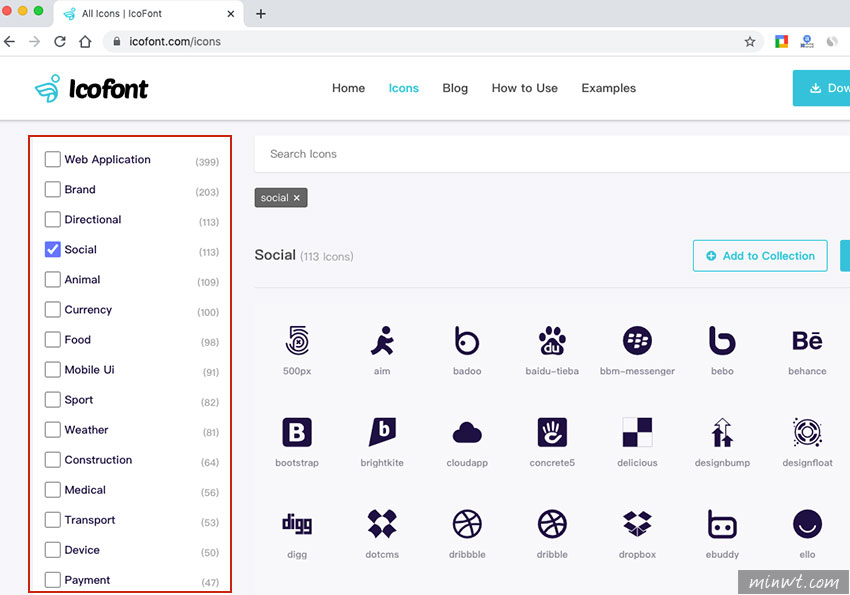Bookmark page with star icon
The width and height of the screenshot is (850, 595).
750,42
